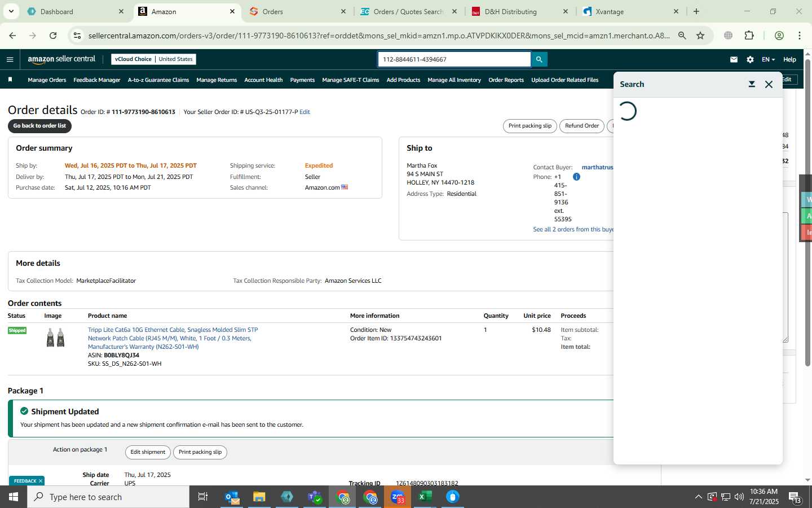Bookmark this page with the star icon
Screen dimensions: 812x508
point(700,36)
